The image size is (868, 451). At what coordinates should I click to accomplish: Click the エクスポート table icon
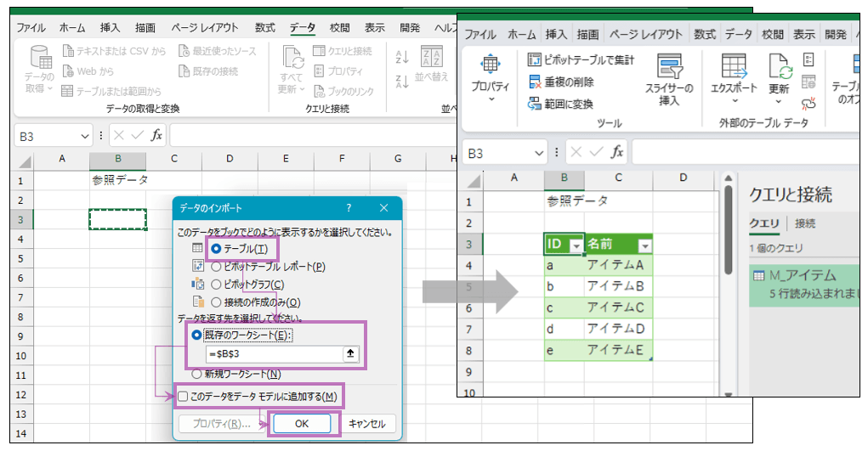tap(734, 66)
